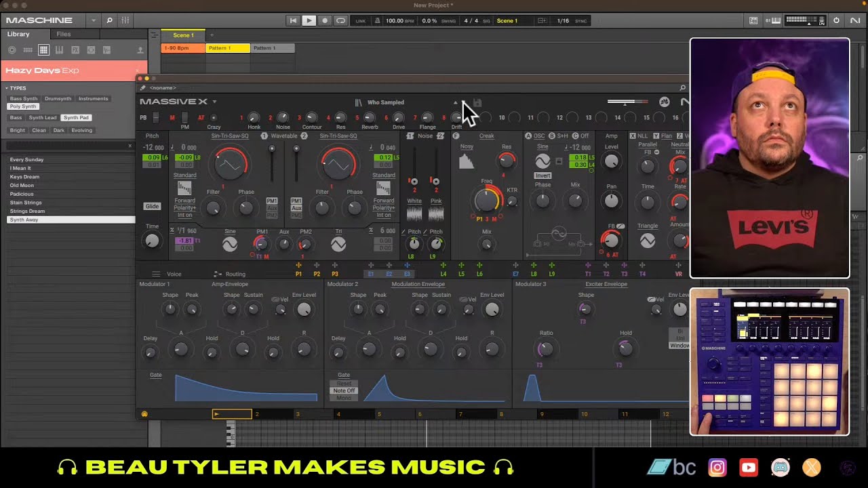The width and height of the screenshot is (868, 488).
Task: Click the Massive X save preset icon
Action: tap(477, 102)
